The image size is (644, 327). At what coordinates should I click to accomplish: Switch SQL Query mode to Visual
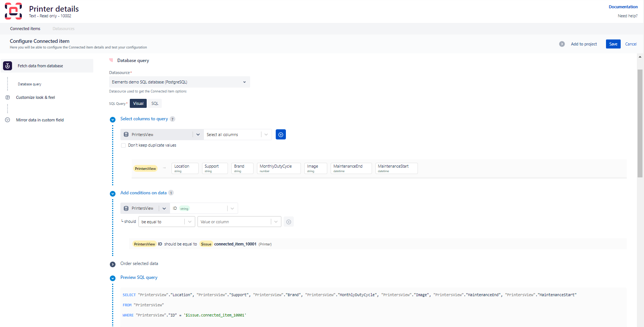(138, 103)
